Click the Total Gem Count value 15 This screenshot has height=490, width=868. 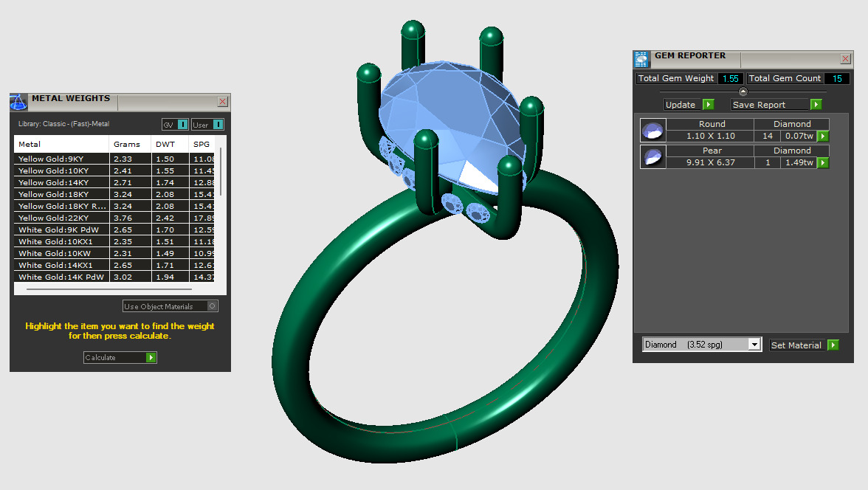click(837, 79)
